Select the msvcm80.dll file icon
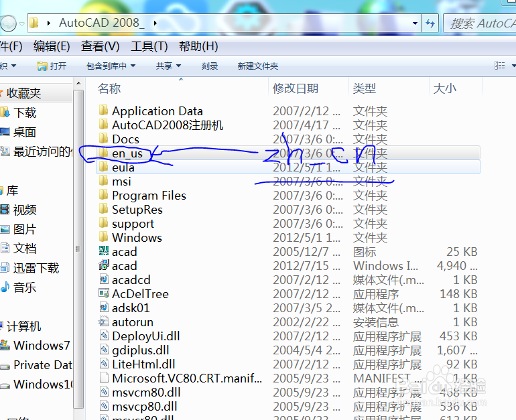Viewport: 516px width, 420px height. (104, 392)
